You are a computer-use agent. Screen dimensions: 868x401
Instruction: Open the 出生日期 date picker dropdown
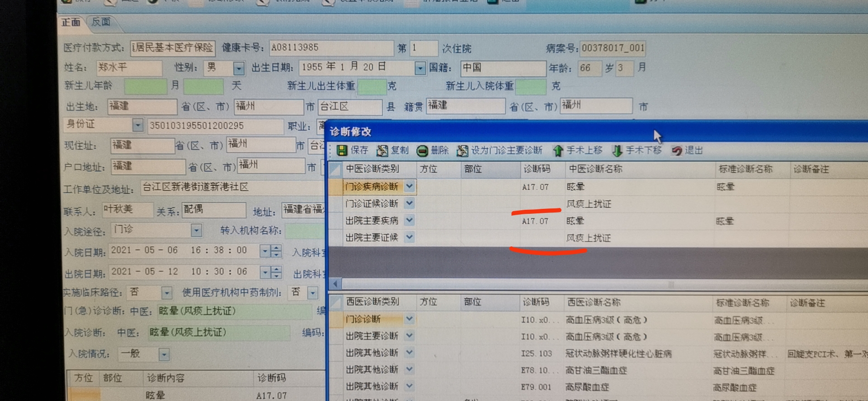(420, 68)
